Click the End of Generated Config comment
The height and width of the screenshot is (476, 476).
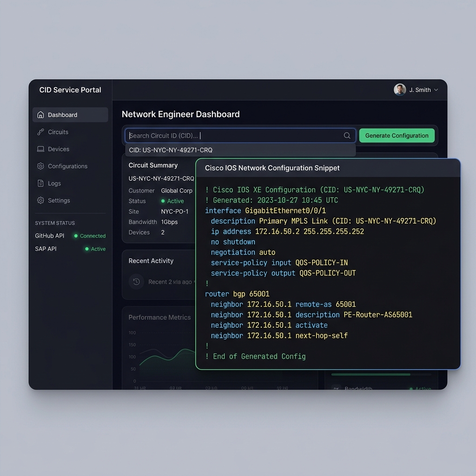[255, 357]
